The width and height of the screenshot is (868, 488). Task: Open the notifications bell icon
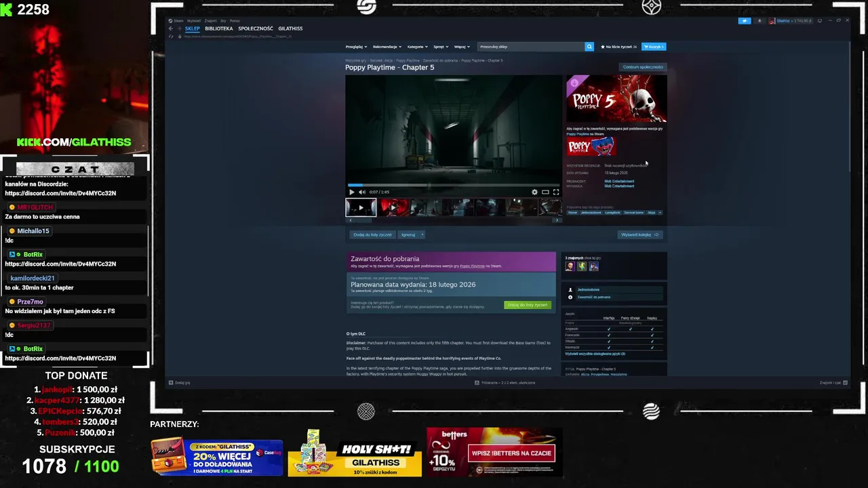tap(759, 21)
